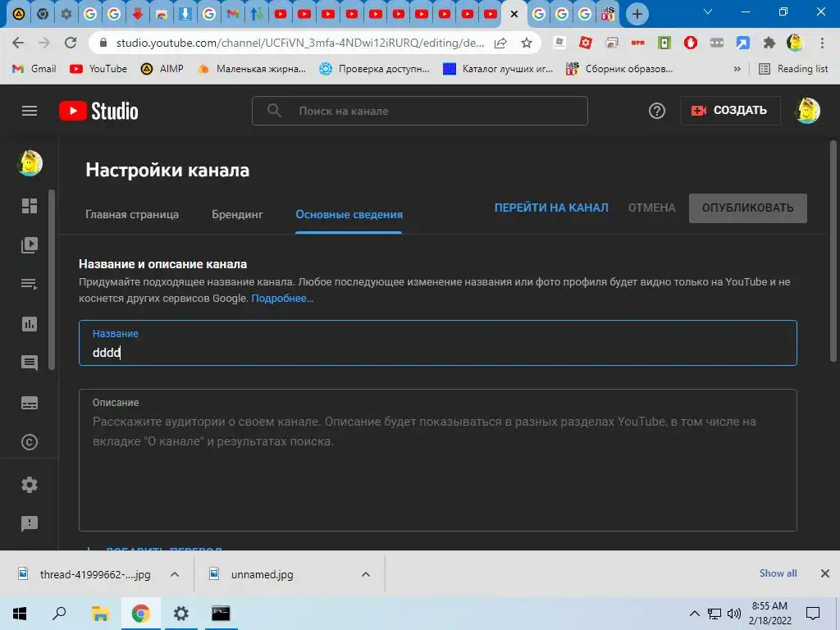840x630 pixels.
Task: Click the СОЗДАТЬ create button
Action: click(729, 111)
